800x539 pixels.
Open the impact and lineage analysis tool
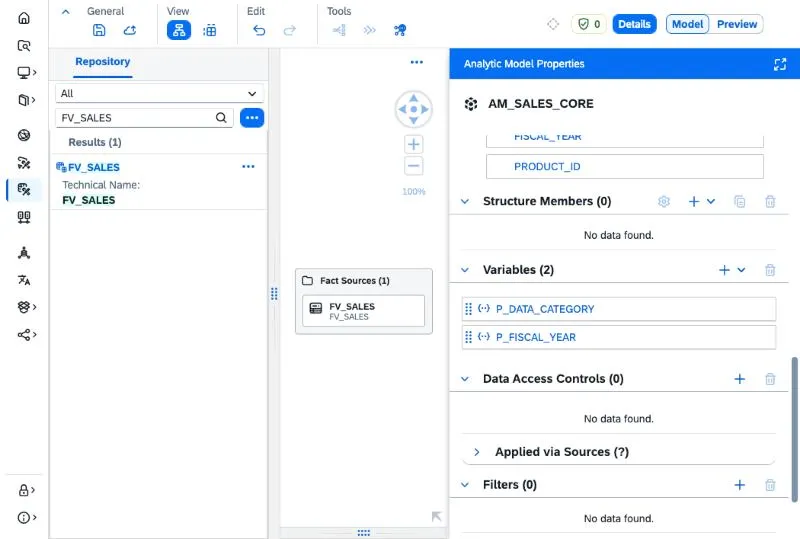(x=400, y=30)
